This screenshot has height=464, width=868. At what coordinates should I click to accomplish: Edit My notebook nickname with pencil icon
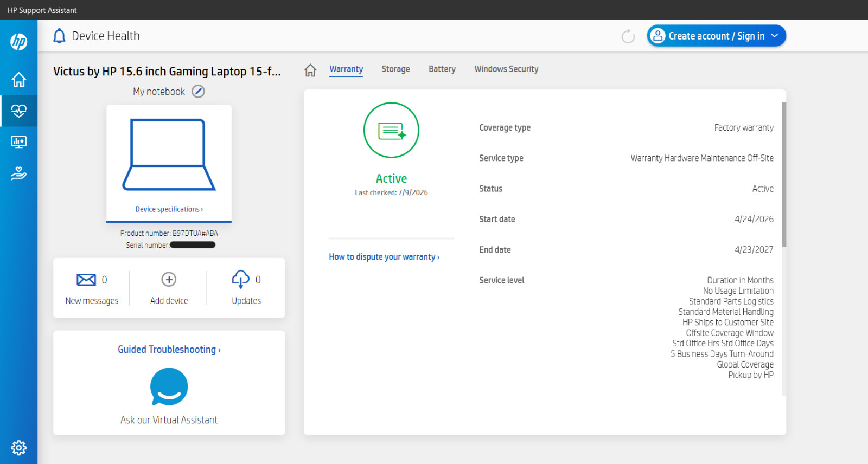coord(199,92)
